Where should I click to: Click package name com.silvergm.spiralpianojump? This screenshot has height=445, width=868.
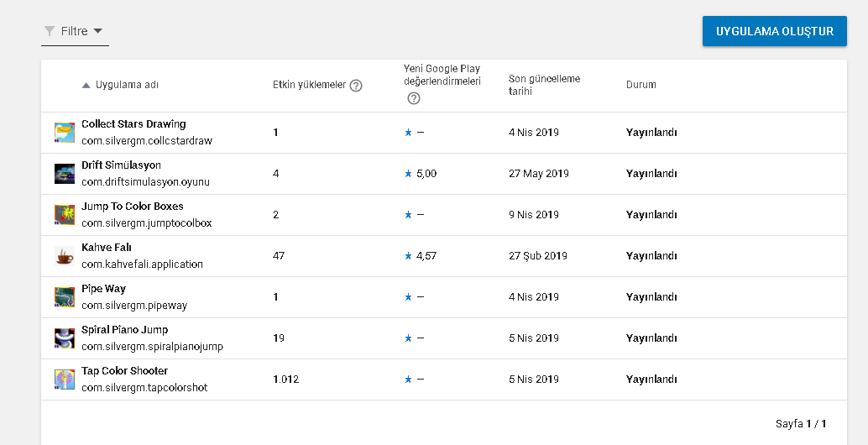(152, 347)
